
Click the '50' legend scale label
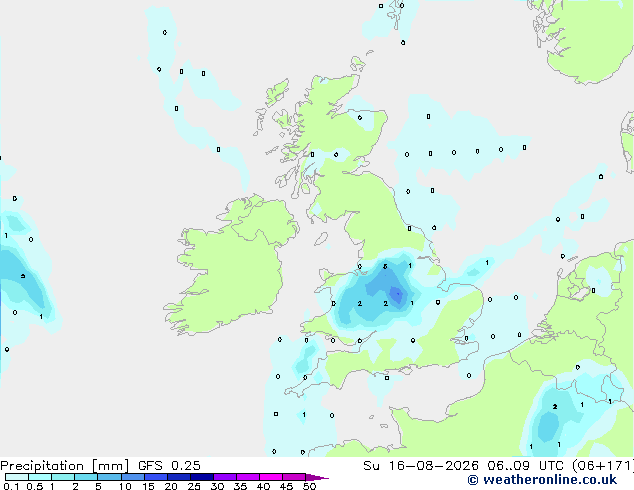click(x=309, y=486)
